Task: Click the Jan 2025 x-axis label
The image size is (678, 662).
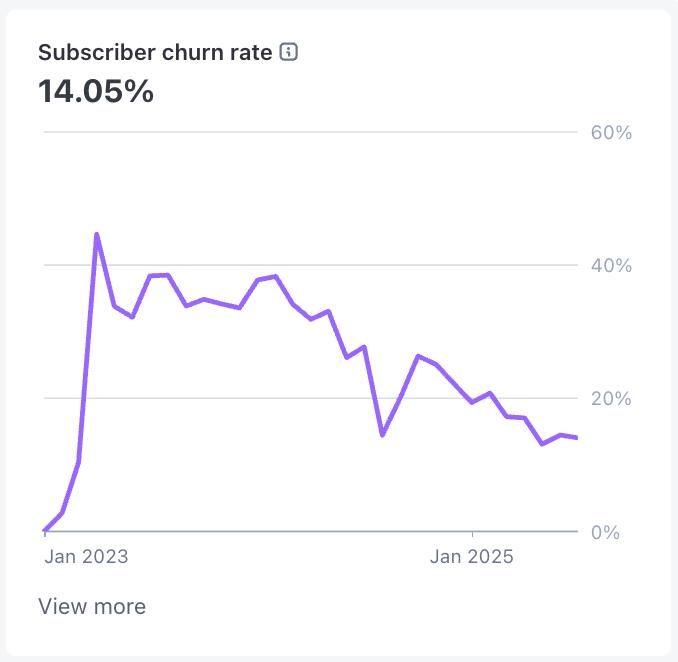Action: click(x=472, y=557)
